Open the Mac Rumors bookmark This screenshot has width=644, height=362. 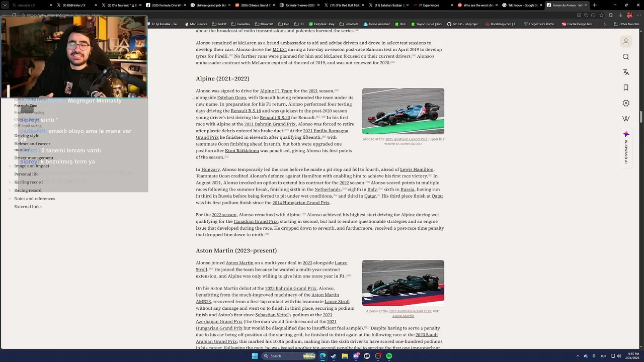196,24
